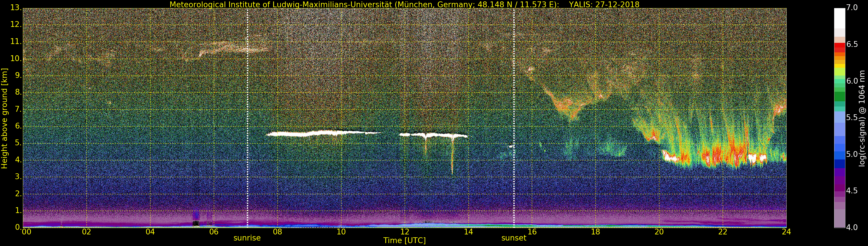The height and width of the screenshot is (246, 868).
Task: Click height axis tick label '7.'
Action: click(18, 109)
